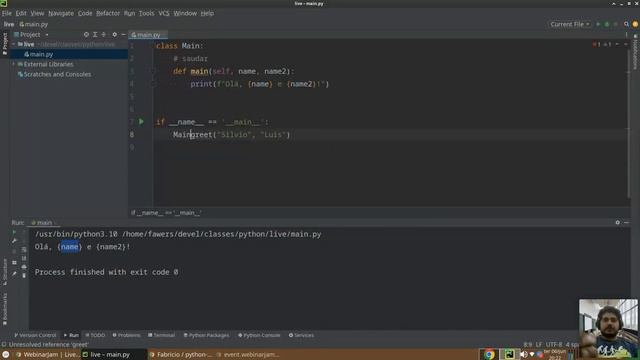Rerun main with Run panel green arrow
This screenshot has height=360, width=640.
coord(14,232)
